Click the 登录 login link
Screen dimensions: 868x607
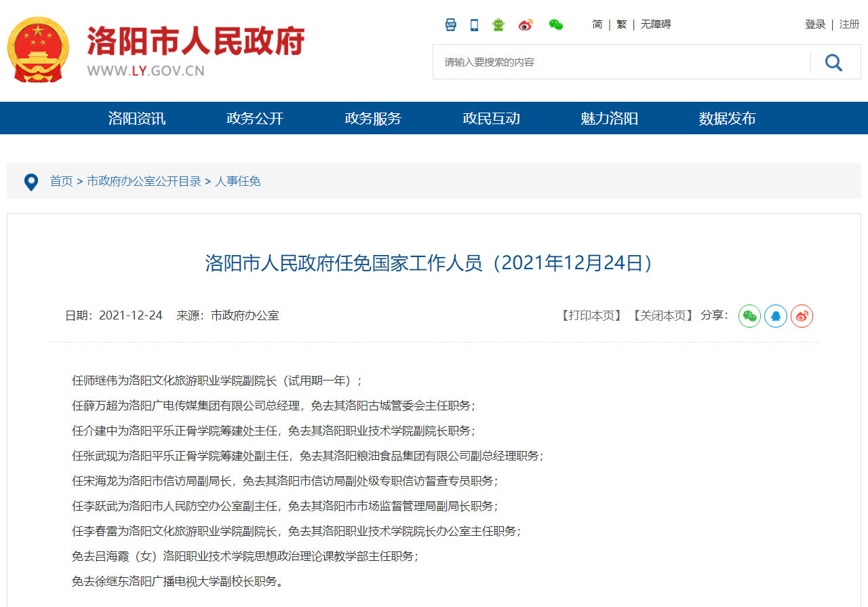[x=815, y=24]
